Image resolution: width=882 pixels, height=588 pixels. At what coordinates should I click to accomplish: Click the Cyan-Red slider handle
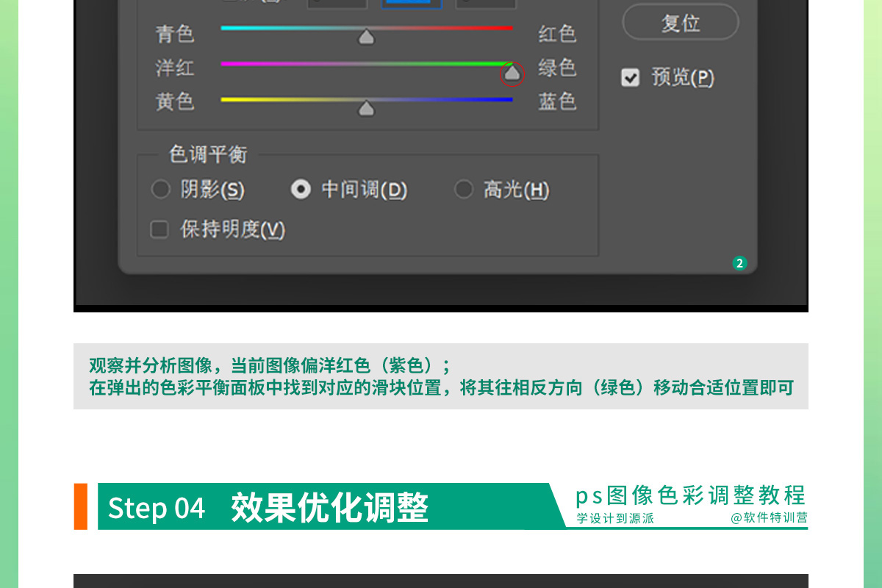pos(366,37)
